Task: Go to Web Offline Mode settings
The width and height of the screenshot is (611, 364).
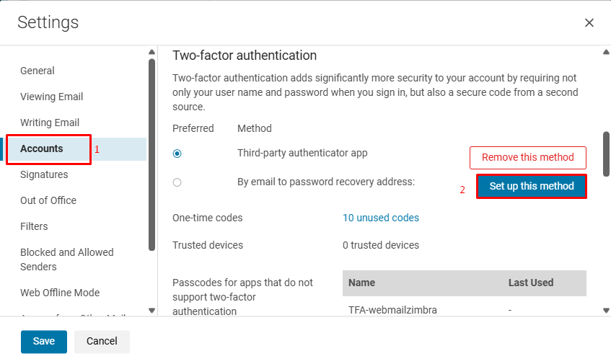Action: pos(60,293)
